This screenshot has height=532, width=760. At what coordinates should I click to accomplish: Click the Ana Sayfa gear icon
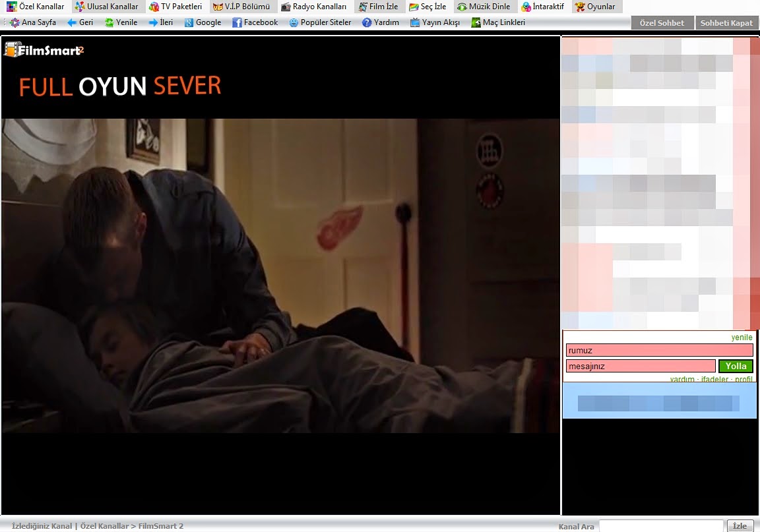click(x=15, y=23)
